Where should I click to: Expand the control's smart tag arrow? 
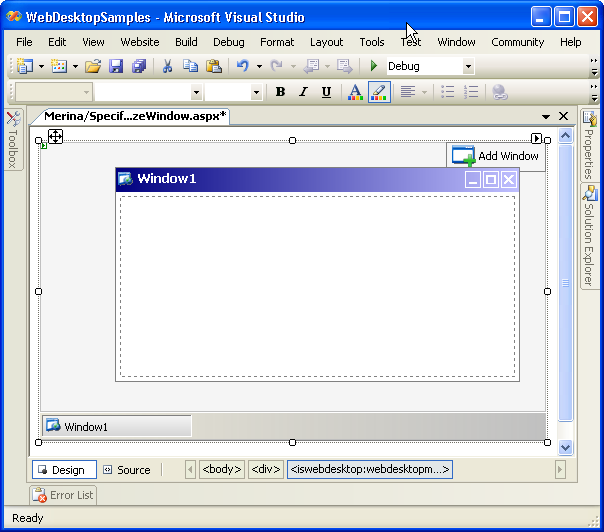[536, 139]
